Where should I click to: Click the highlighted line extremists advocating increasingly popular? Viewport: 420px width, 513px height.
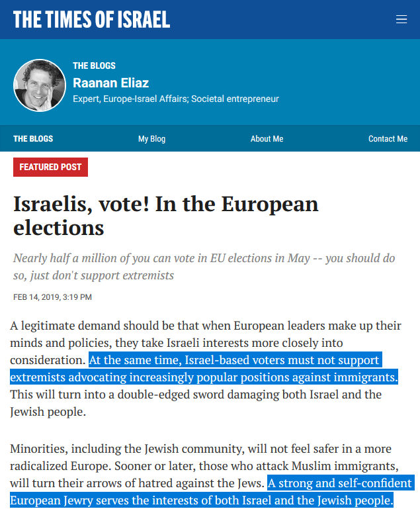pyautogui.click(x=204, y=377)
